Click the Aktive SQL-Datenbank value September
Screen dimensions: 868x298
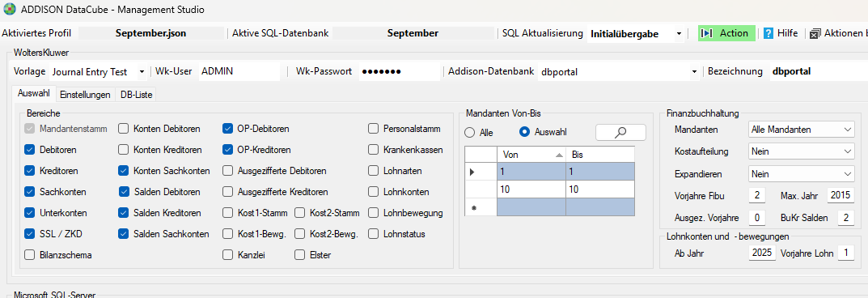(413, 33)
